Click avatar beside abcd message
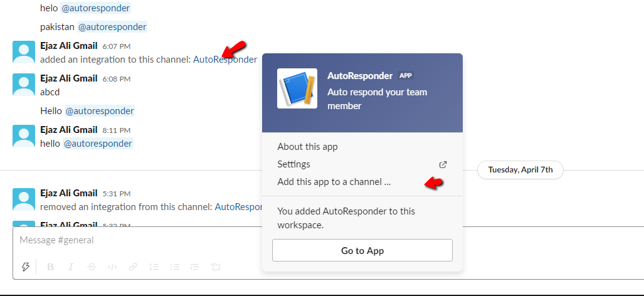Image resolution: width=644 pixels, height=296 pixels. click(x=24, y=85)
